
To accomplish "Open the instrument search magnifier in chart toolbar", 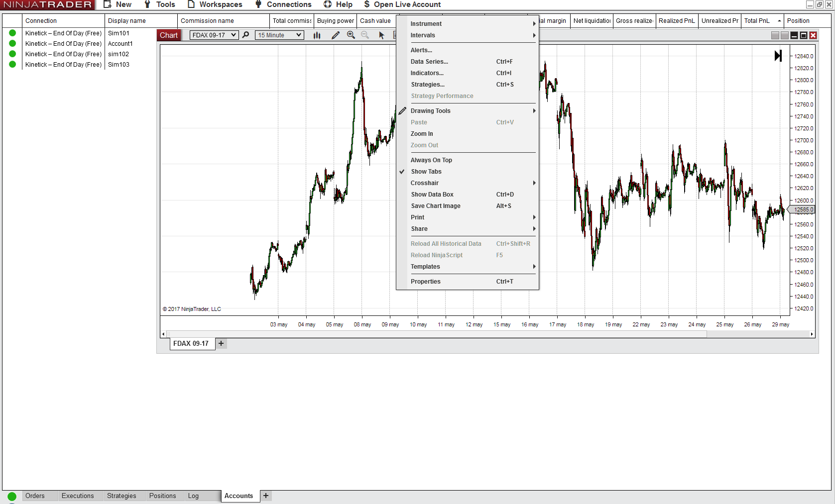I will click(x=245, y=35).
